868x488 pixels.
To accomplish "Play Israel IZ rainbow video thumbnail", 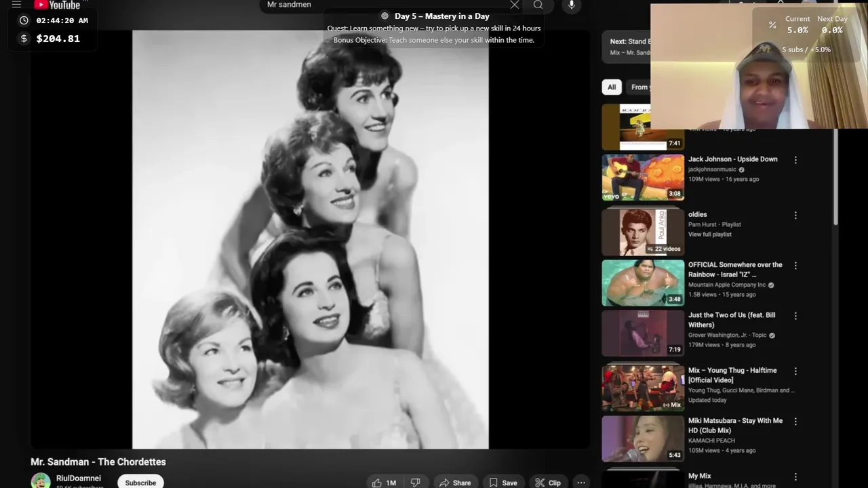I will (643, 283).
